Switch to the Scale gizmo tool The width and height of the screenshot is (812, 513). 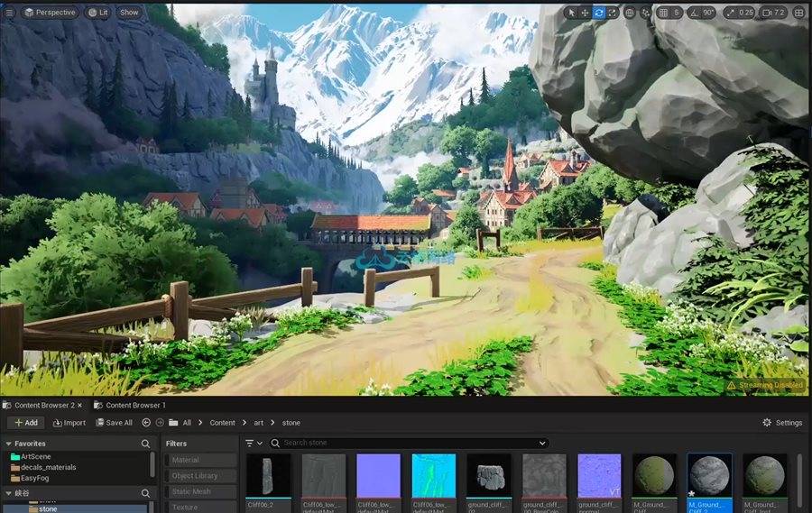(612, 13)
